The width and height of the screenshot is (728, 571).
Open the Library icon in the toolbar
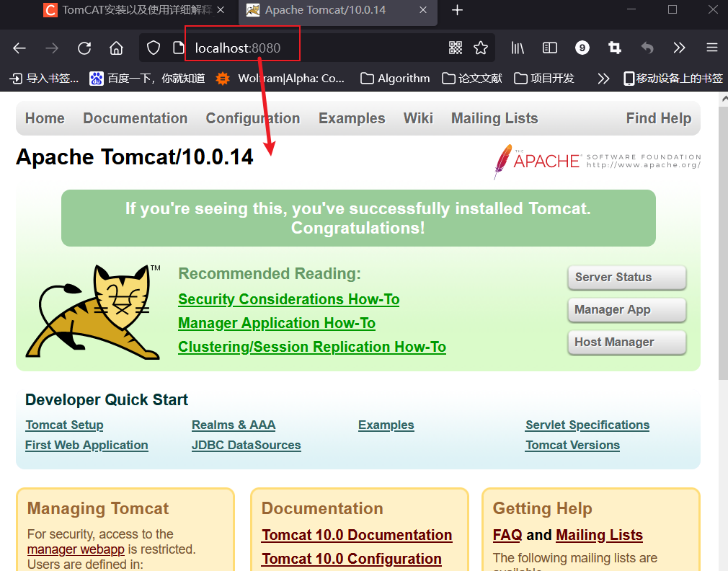518,48
